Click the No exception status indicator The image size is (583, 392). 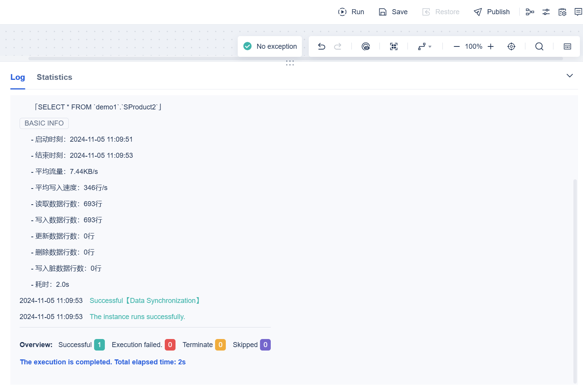tap(270, 46)
